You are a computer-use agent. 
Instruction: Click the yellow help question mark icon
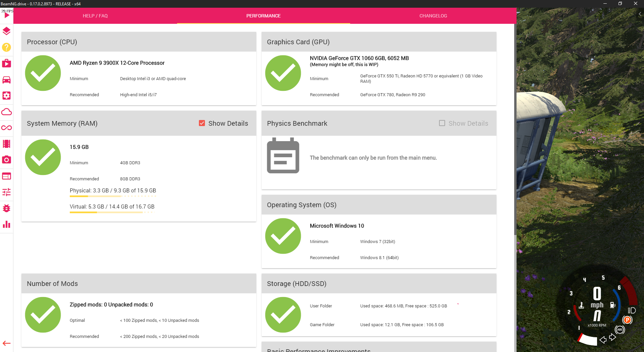tap(7, 47)
